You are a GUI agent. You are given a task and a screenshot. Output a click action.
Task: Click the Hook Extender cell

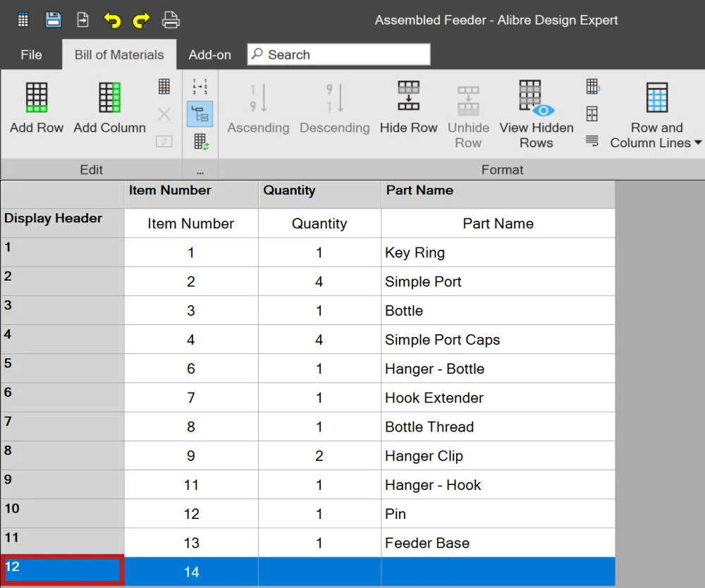pyautogui.click(x=498, y=398)
